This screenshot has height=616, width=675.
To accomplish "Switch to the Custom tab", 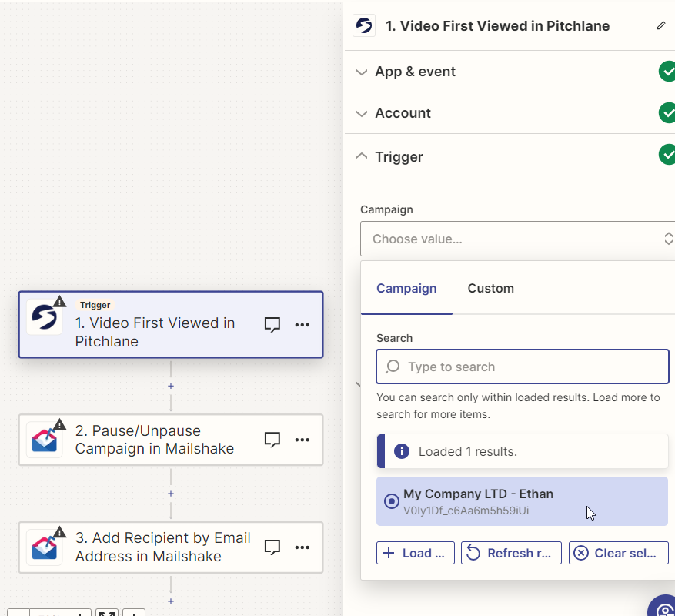I will [491, 288].
